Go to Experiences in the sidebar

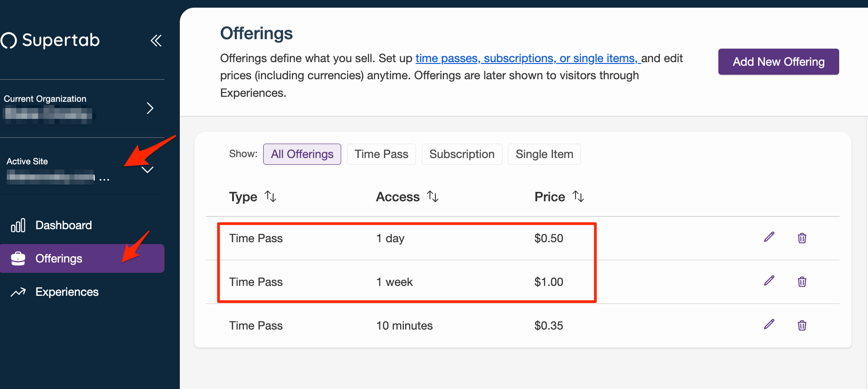[x=67, y=292]
